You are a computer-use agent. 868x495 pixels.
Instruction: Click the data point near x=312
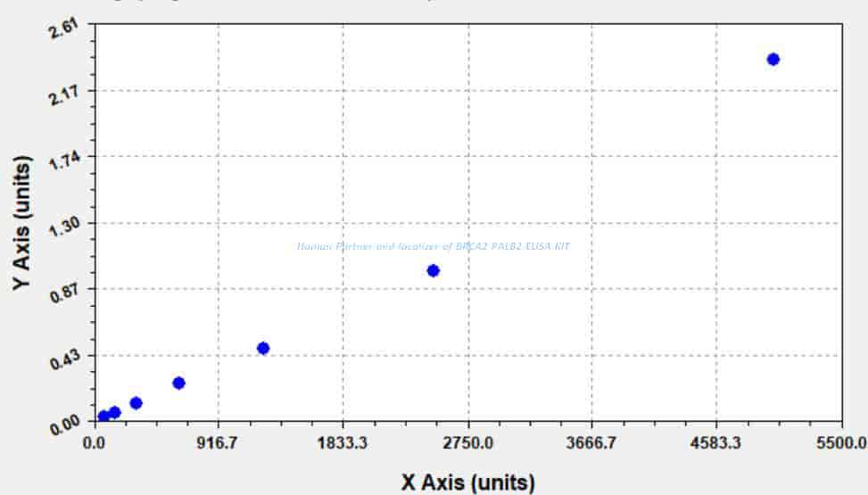coord(136,403)
